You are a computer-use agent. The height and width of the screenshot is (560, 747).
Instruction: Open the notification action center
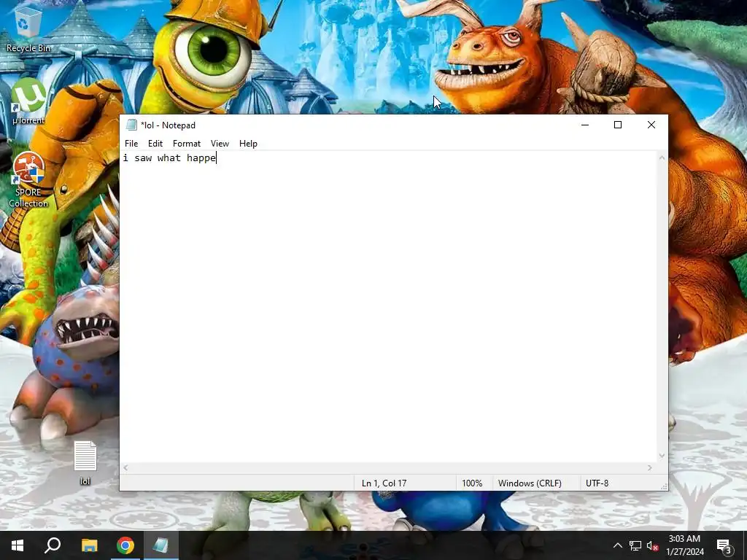[724, 545]
